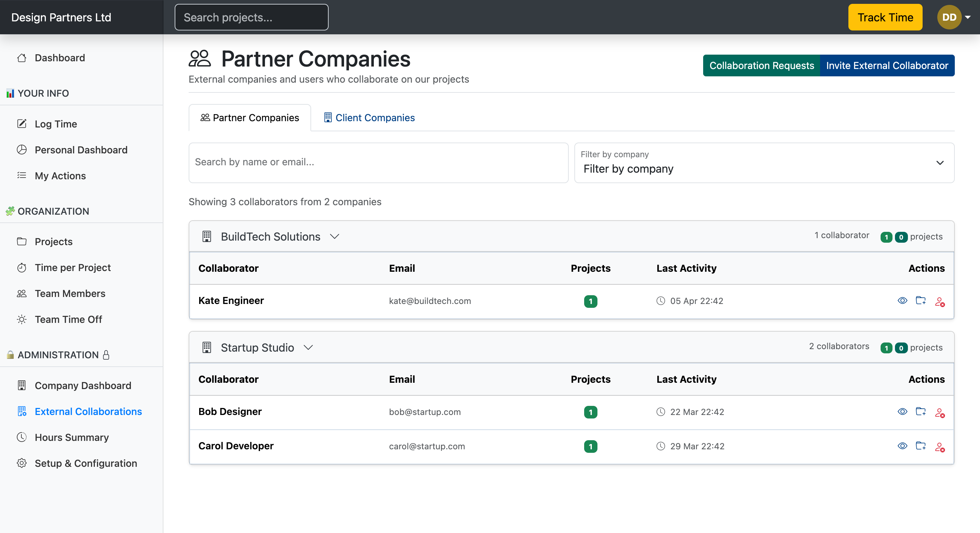Remove Carol Developer collaborator red icon
The width and height of the screenshot is (980, 533).
click(940, 447)
